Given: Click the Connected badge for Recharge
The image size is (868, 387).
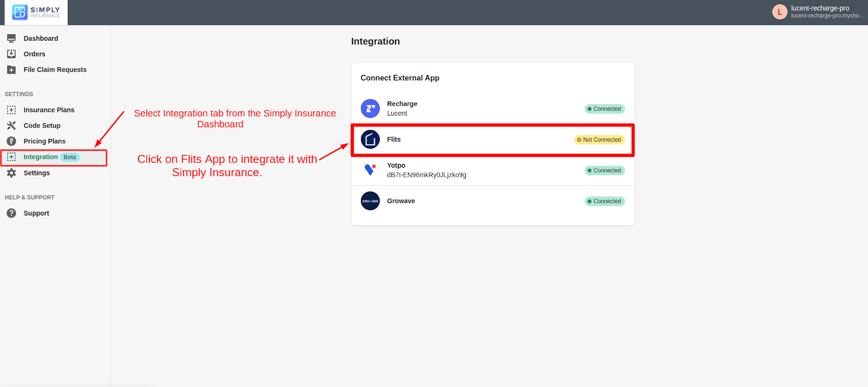Looking at the screenshot, I should coord(605,109).
